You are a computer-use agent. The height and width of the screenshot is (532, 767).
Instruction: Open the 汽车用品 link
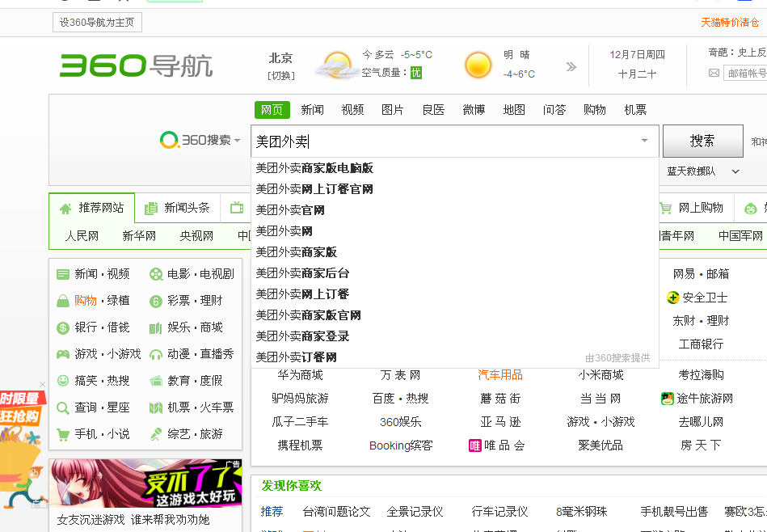500,375
